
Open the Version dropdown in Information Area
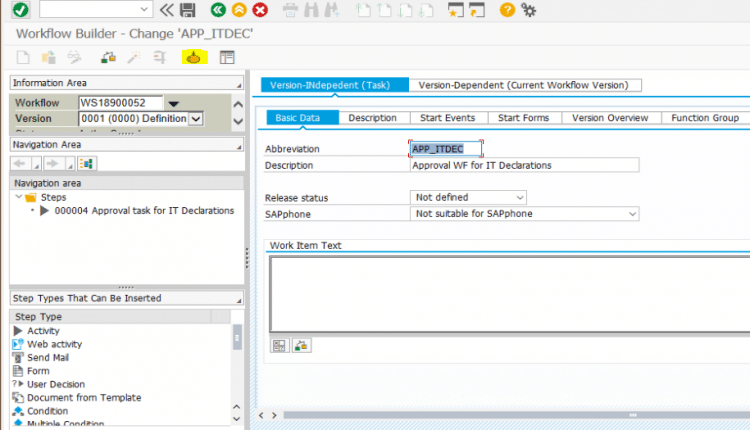[x=196, y=119]
